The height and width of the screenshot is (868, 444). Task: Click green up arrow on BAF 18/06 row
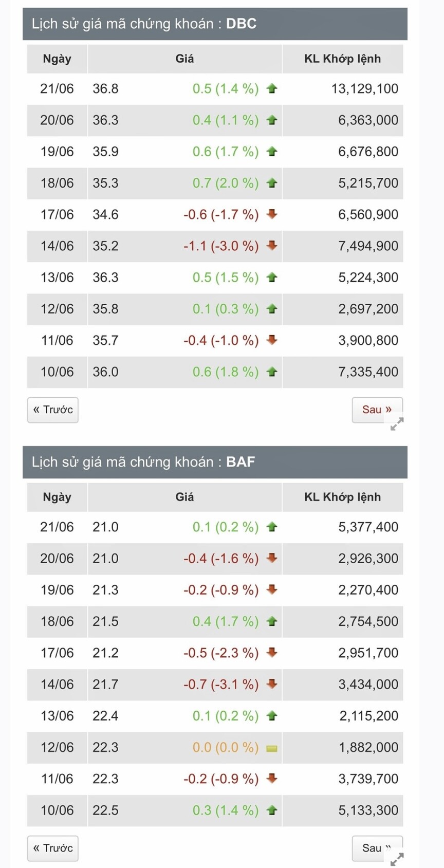[x=272, y=622]
